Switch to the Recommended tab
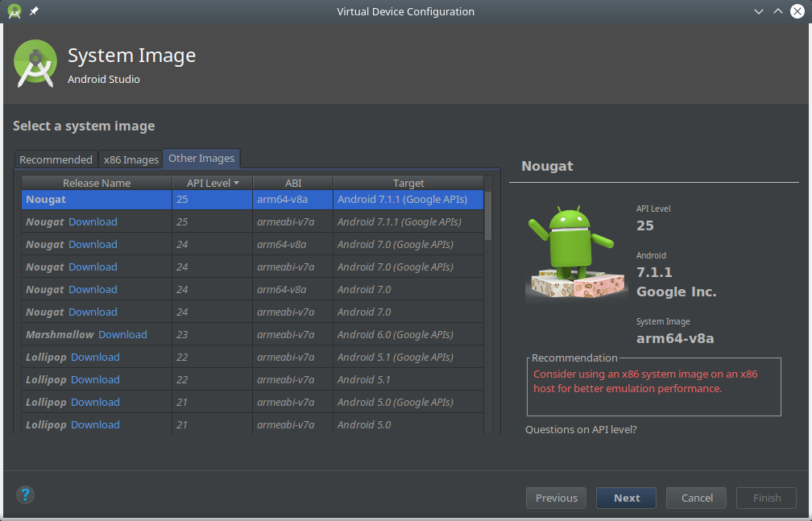 pos(56,159)
